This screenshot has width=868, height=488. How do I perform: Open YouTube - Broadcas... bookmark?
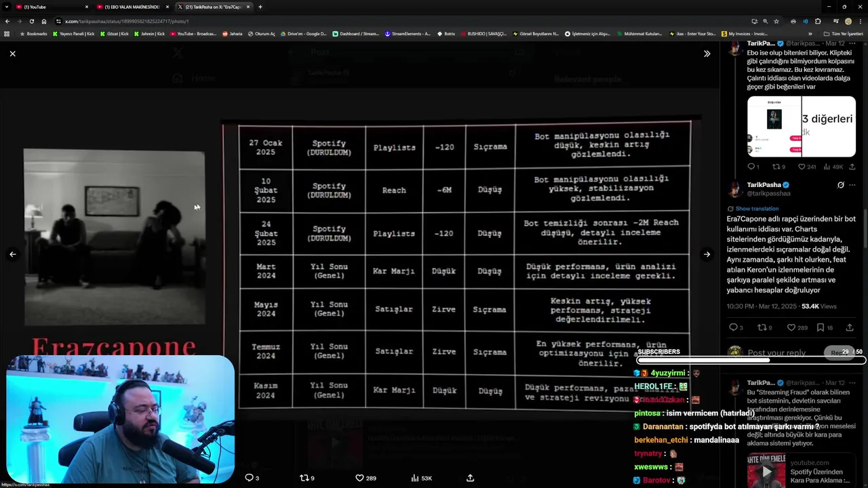(x=193, y=33)
